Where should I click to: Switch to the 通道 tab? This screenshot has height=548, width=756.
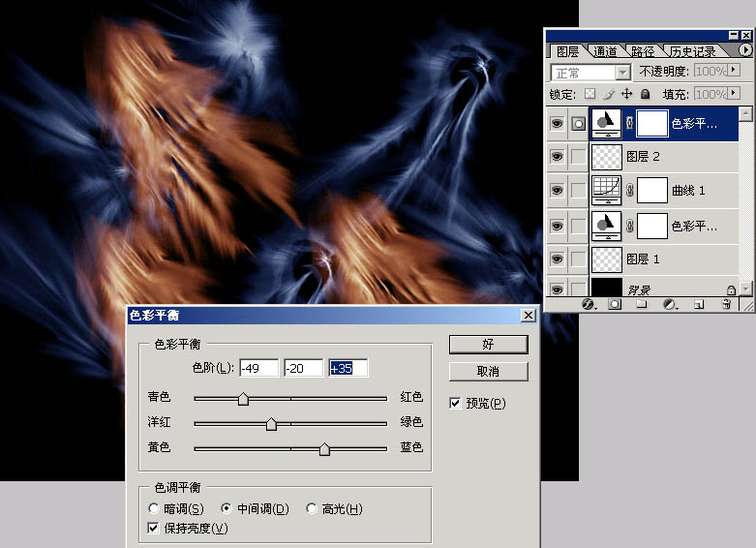605,51
